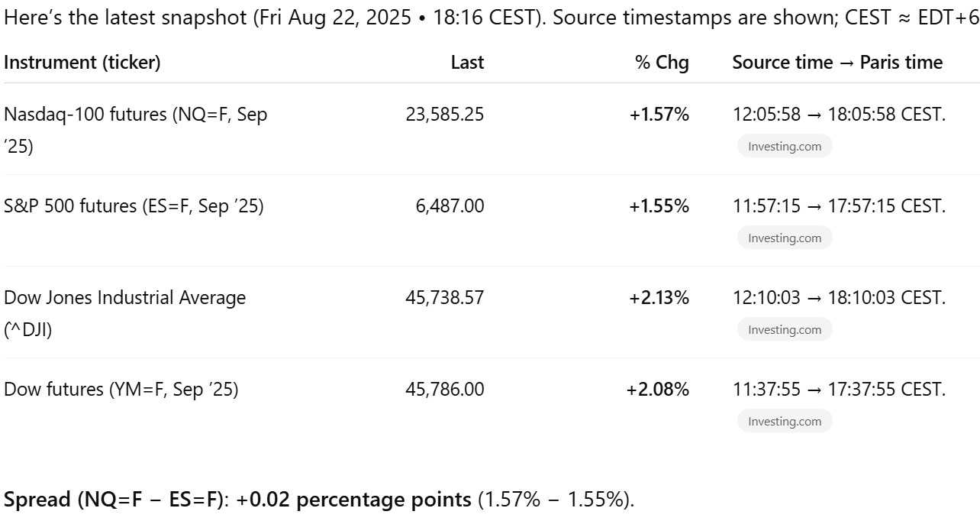The image size is (980, 521).
Task: Select the 45,738.57 last price cell
Action: pos(444,298)
